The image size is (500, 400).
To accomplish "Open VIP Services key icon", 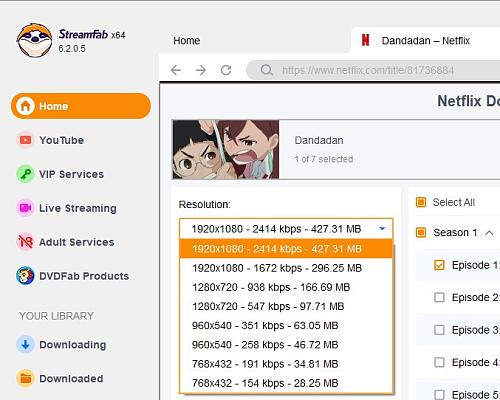I will point(25,174).
